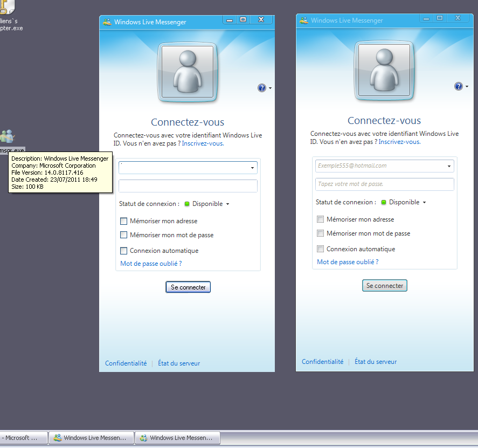This screenshot has width=478, height=448.
Task: Close the right Messenger window
Action: point(458,18)
